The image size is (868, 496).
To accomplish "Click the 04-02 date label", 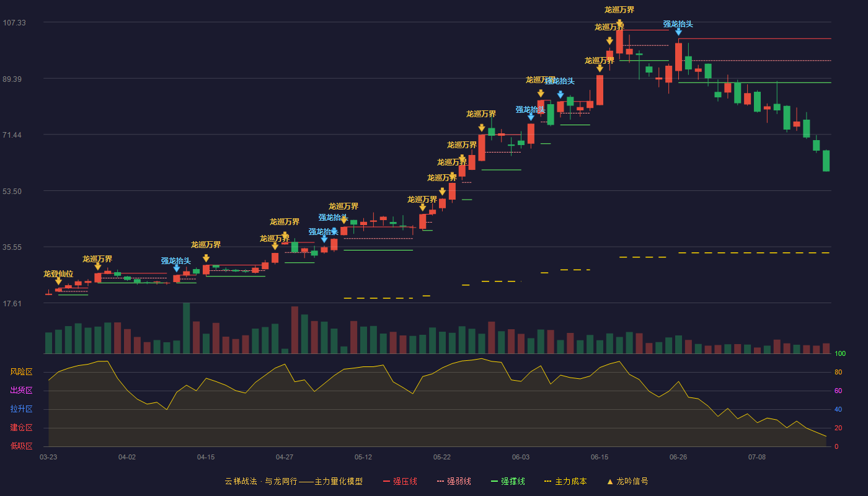I will (127, 457).
